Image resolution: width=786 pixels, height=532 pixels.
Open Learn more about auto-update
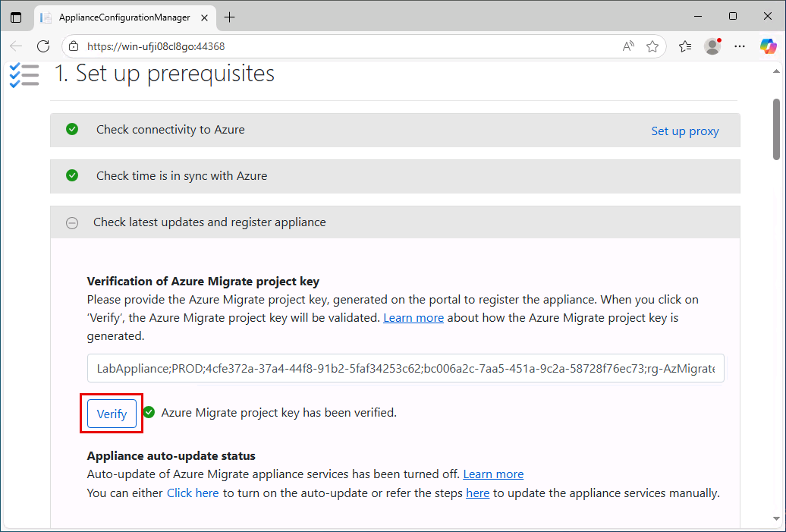point(493,474)
